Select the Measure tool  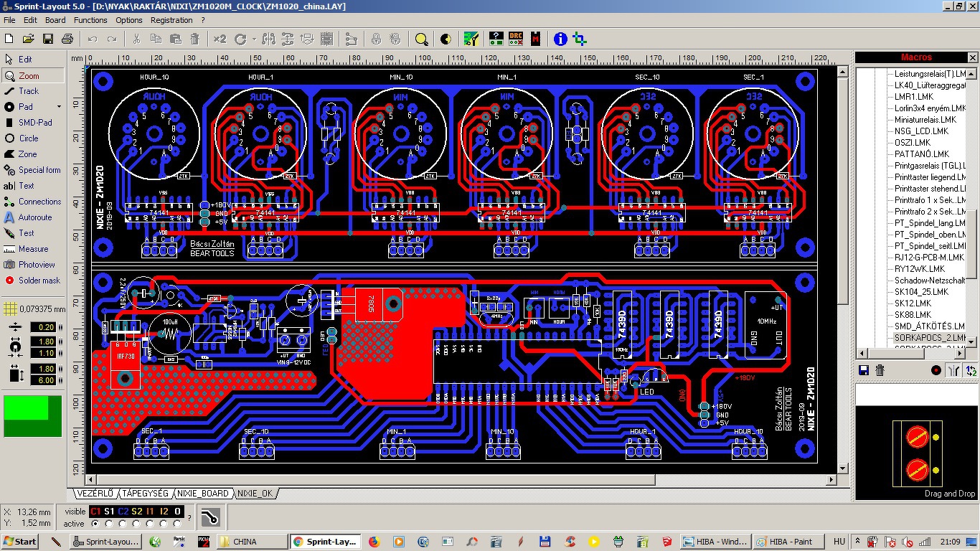point(32,249)
